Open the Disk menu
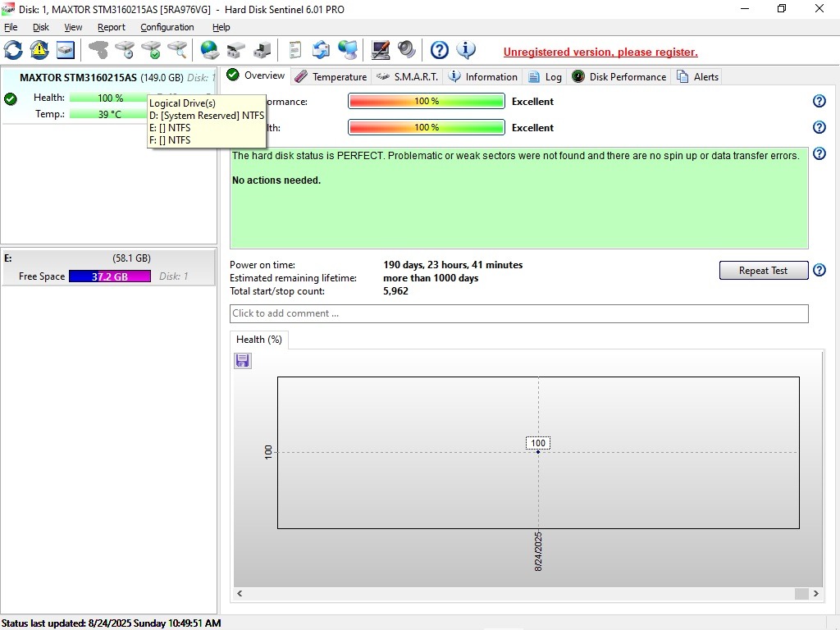This screenshot has height=630, width=840. coord(41,27)
